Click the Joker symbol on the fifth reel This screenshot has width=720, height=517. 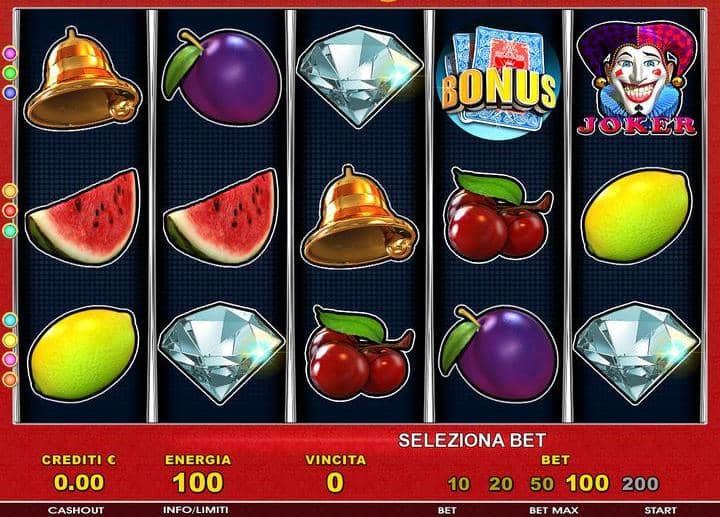pos(637,79)
